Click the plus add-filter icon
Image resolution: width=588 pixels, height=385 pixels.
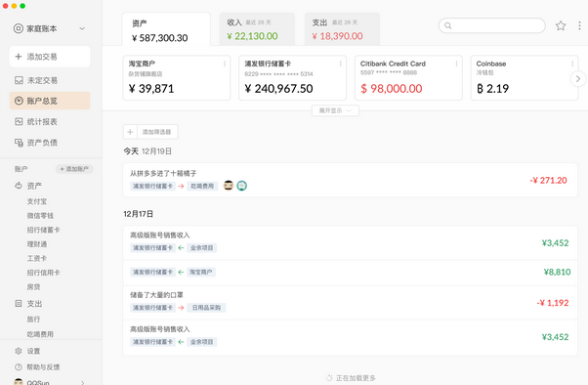pos(130,132)
